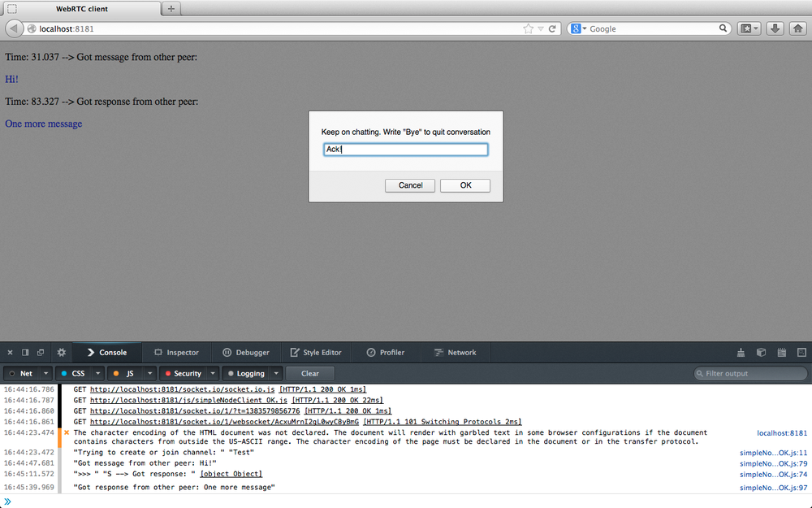Open developer tools in separate window
Screen dimensions: 812x508
pos(41,353)
